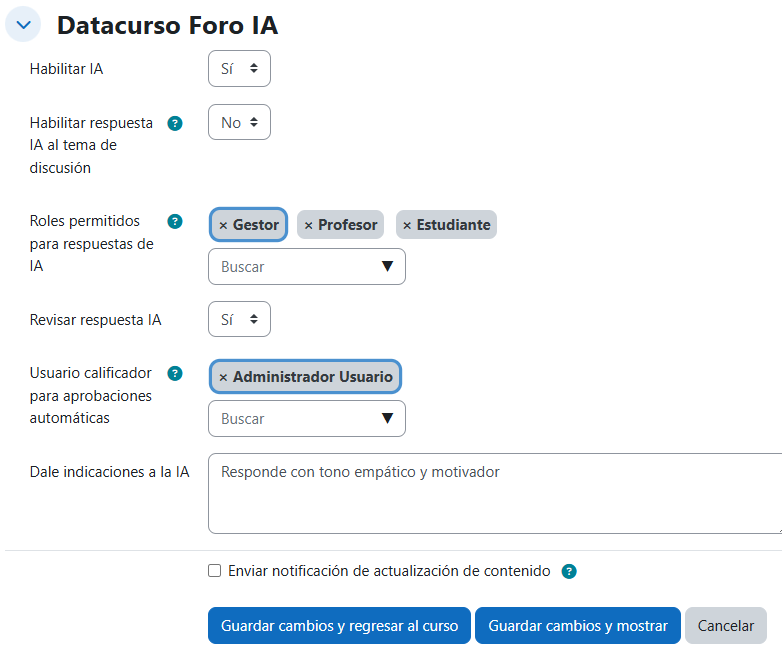The height and width of the screenshot is (654, 782).
Task: Click the Revisar respuesta IA label
Action: pyautogui.click(x=95, y=320)
